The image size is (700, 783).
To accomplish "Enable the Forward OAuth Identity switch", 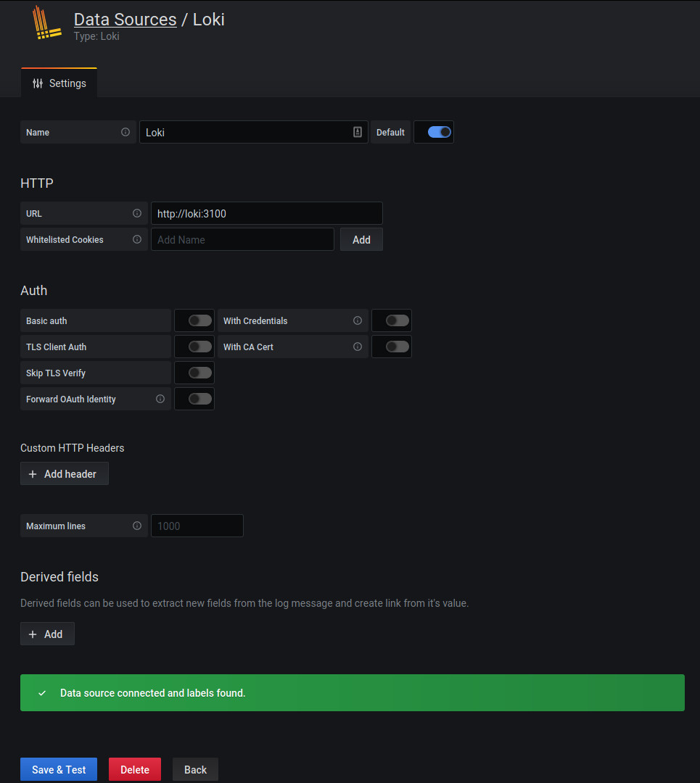I will (200, 399).
